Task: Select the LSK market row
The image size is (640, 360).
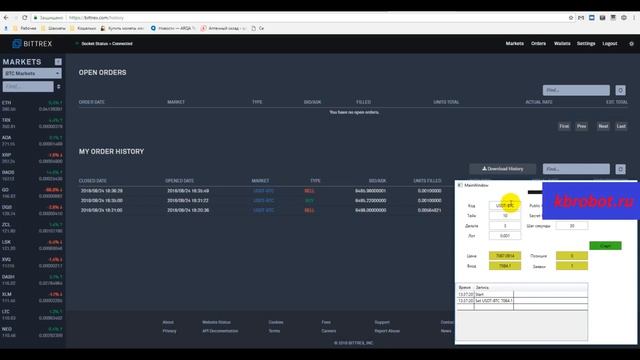Action: (32, 245)
